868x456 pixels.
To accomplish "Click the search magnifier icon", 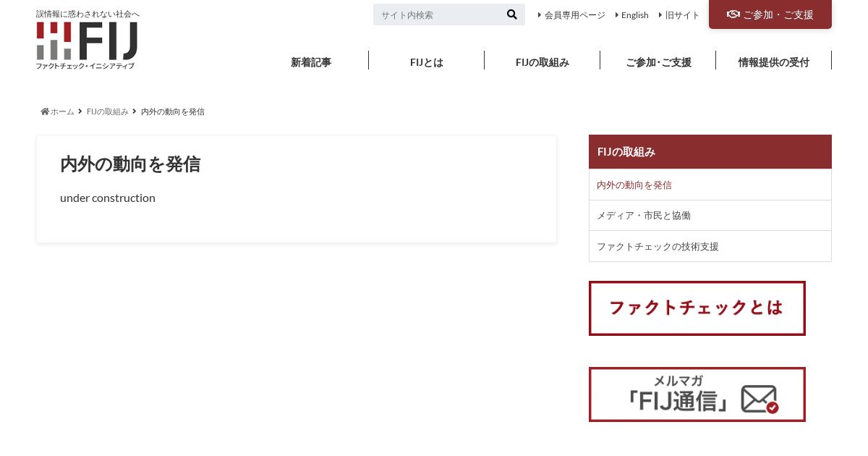I will tap(512, 14).
